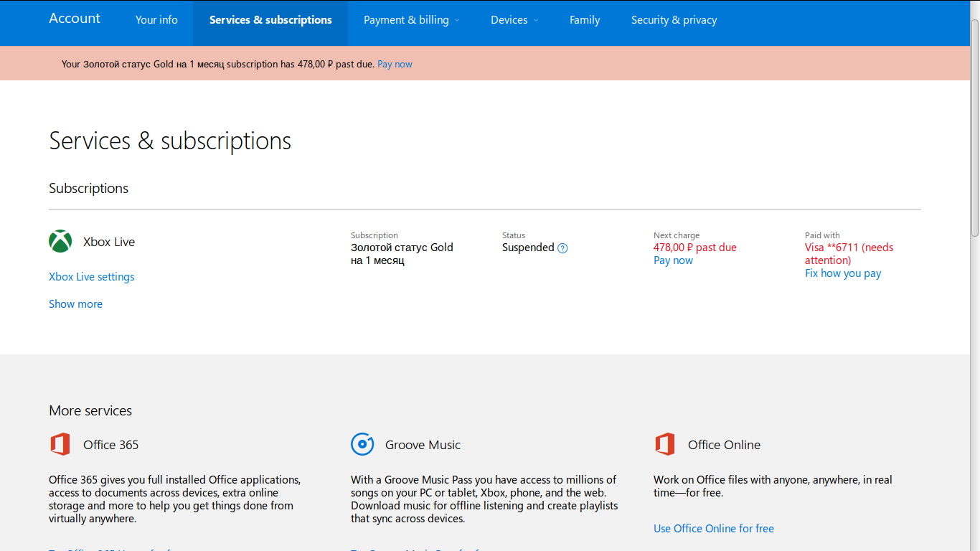Image resolution: width=980 pixels, height=551 pixels.
Task: Click the Services & subscriptions page title
Action: point(170,141)
